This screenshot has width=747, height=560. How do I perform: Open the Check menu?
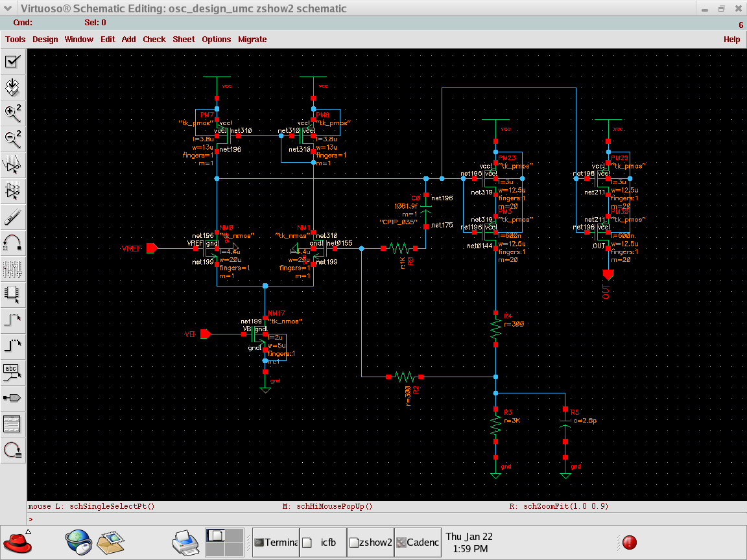154,40
